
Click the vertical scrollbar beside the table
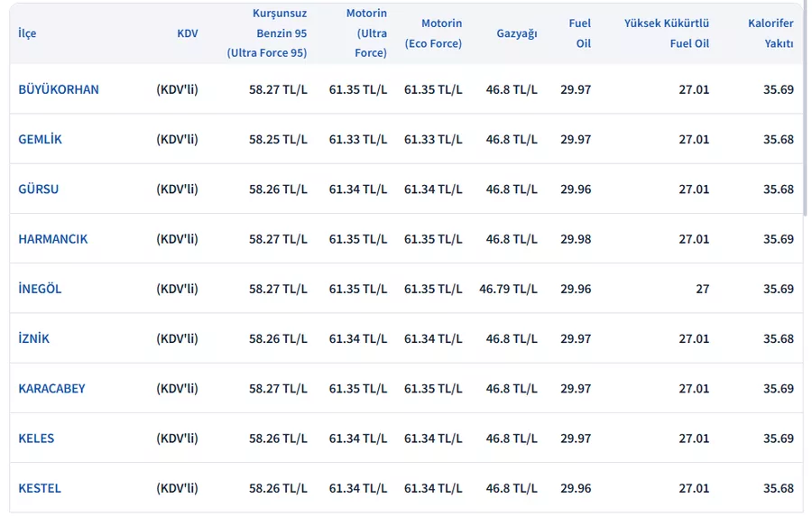point(806,135)
